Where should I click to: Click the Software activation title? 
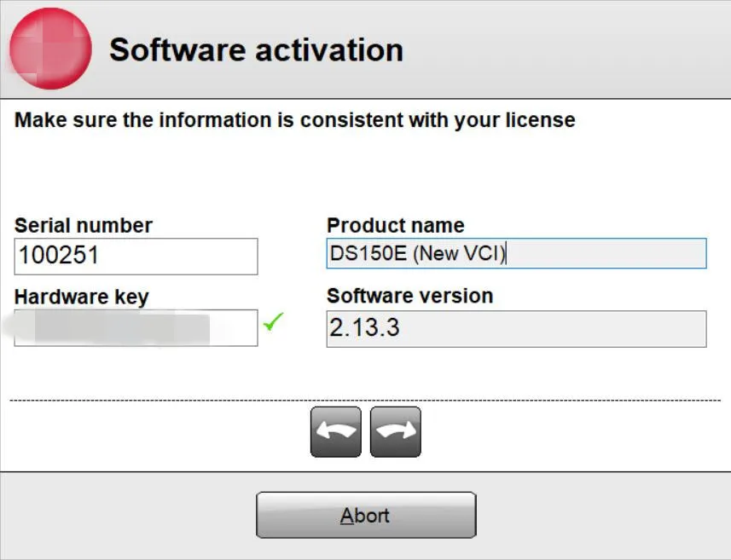(254, 49)
